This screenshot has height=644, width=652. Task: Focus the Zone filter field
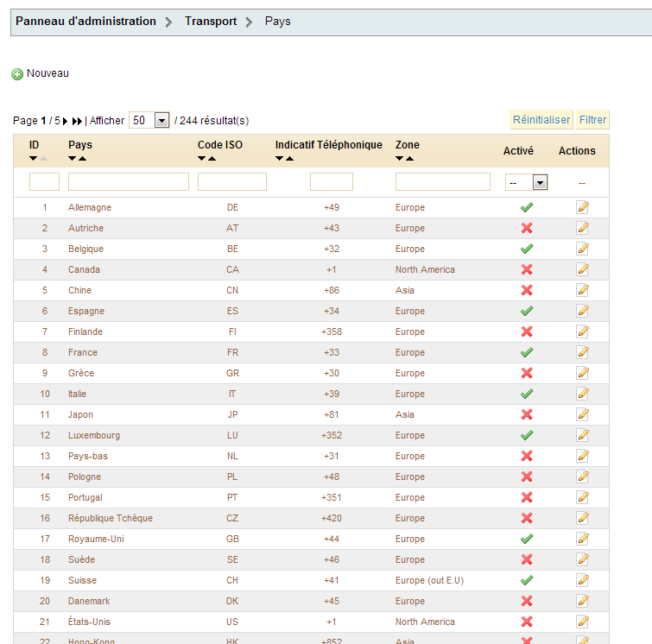(x=443, y=181)
